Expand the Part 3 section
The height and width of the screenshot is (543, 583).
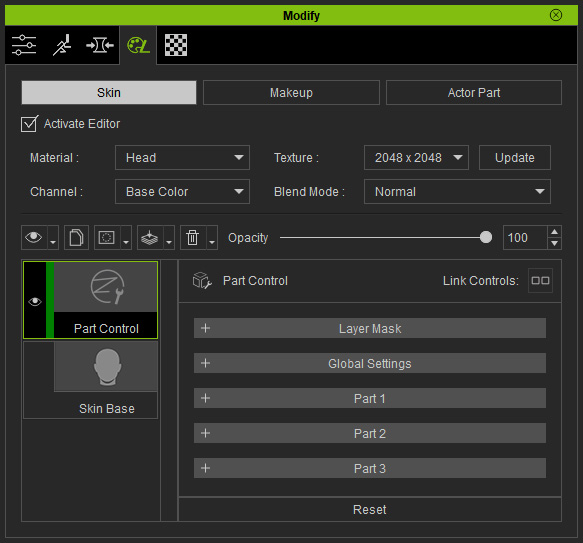370,468
